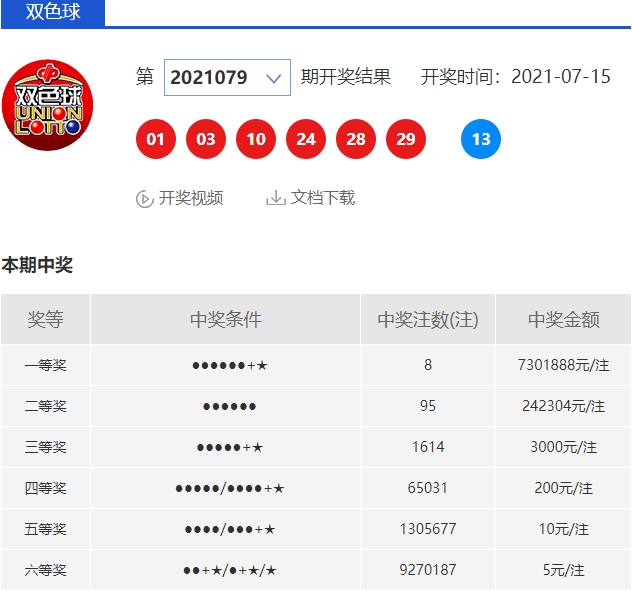Image resolution: width=632 pixels, height=591 pixels.
Task: Click red ball number 28
Action: click(356, 140)
